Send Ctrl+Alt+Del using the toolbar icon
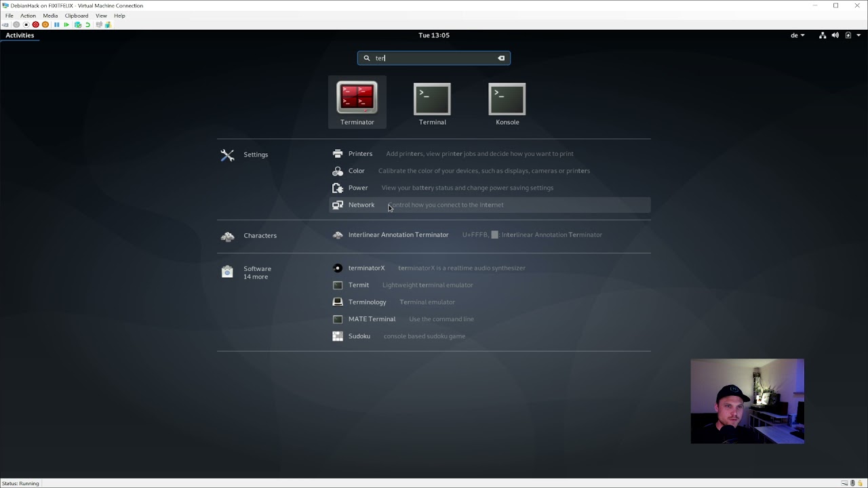868x488 pixels. pyautogui.click(x=5, y=25)
